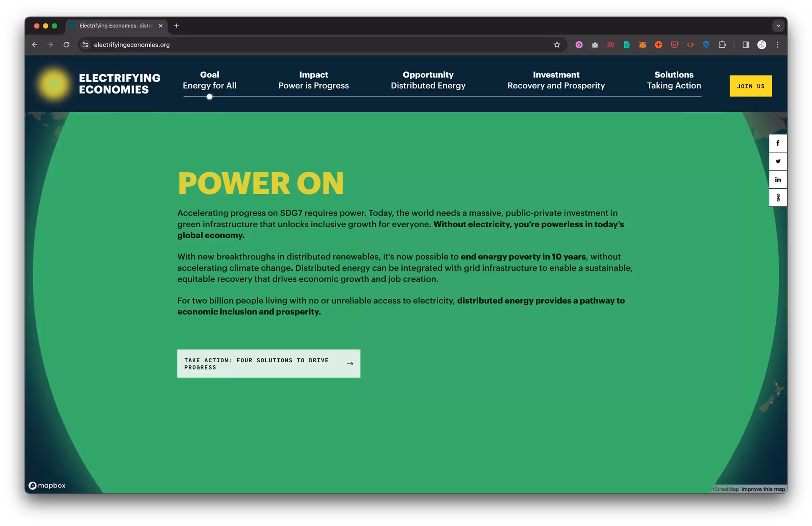Share page on Facebook icon
This screenshot has height=526, width=812.
point(778,143)
